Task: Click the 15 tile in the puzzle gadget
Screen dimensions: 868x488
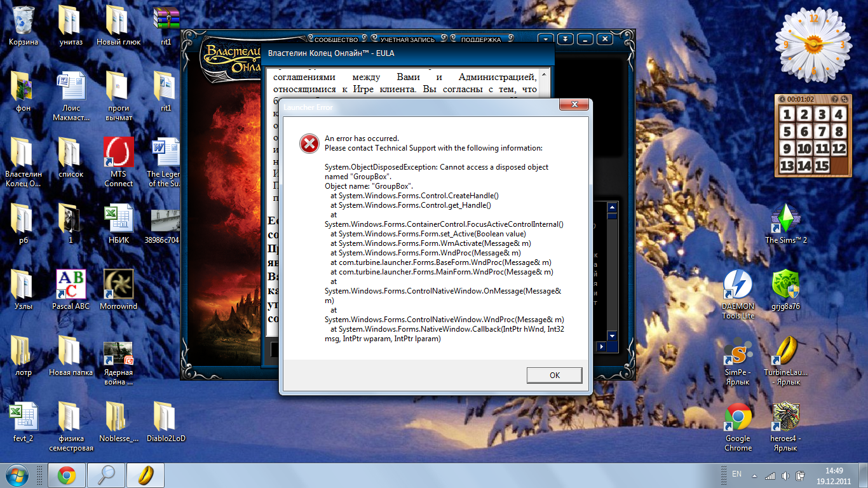Action: point(822,166)
